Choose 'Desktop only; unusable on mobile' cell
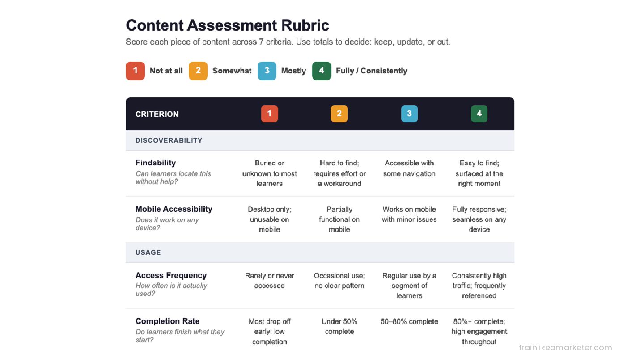Viewport: 644px width, 362px height. [x=270, y=219]
